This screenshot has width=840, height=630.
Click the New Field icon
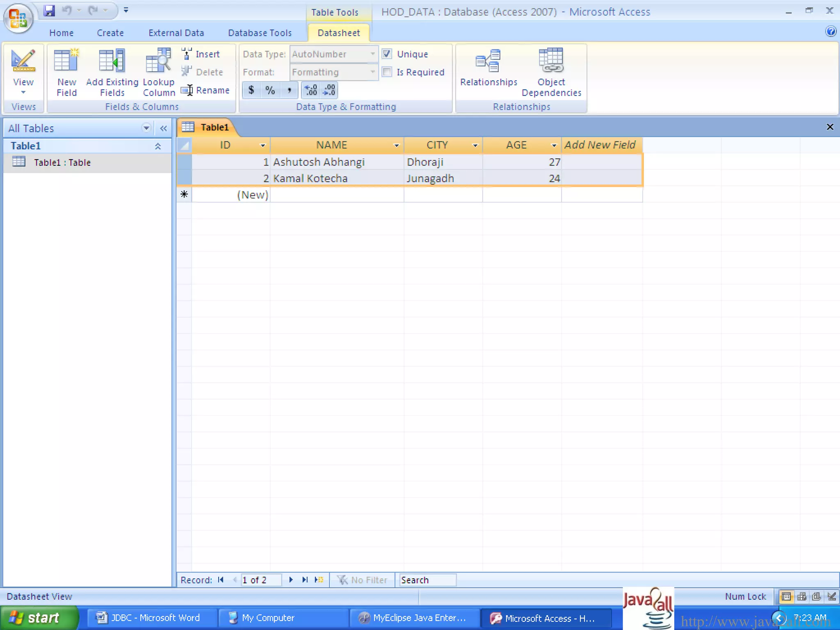pyautogui.click(x=66, y=62)
